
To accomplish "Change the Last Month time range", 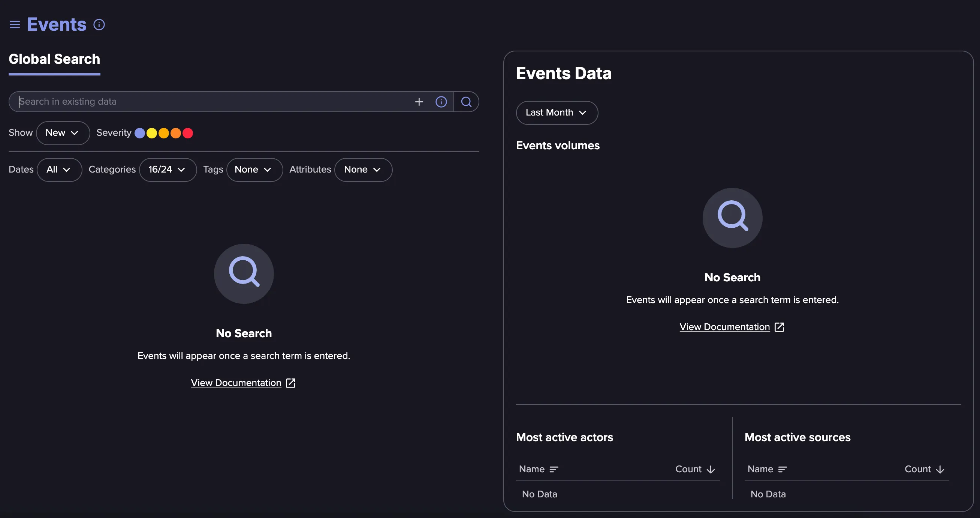I will pos(557,113).
